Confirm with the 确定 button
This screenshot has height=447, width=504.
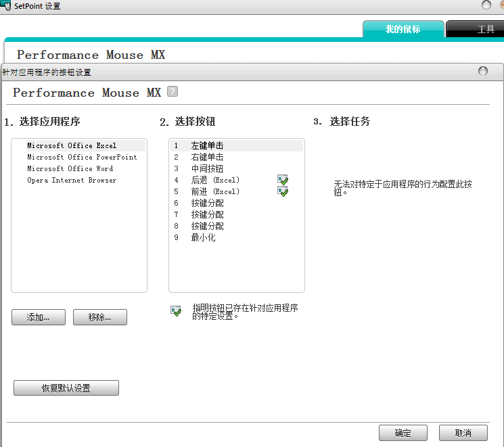coord(403,433)
